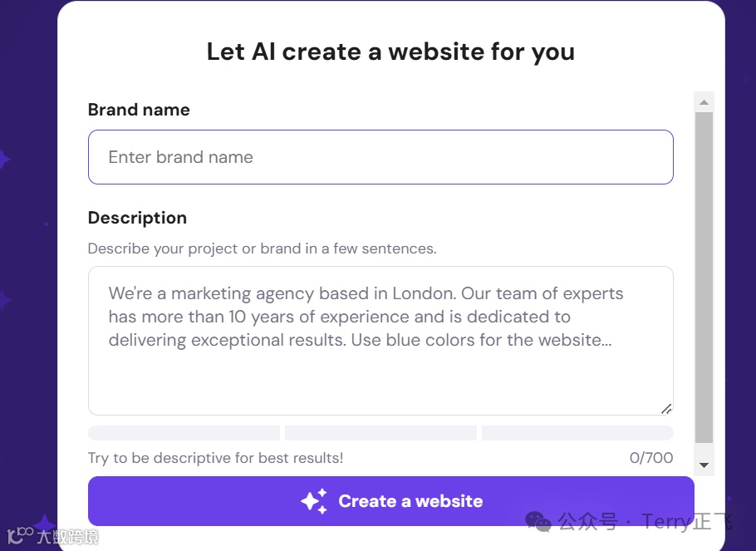Click the Brand name input field

pos(380,157)
